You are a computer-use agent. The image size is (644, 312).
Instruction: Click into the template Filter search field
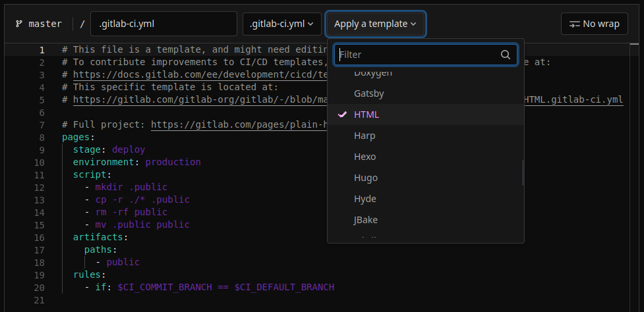[418, 55]
